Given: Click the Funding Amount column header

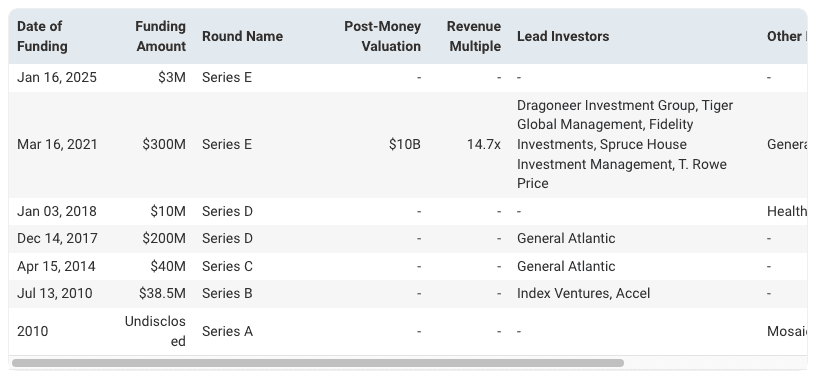Looking at the screenshot, I should 160,36.
